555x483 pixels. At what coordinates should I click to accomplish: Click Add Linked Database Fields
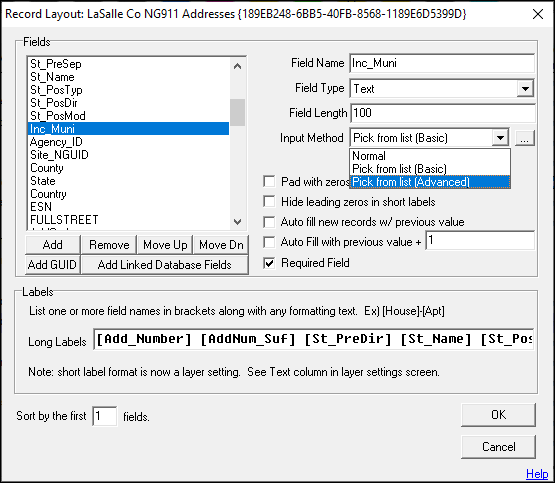tap(165, 265)
